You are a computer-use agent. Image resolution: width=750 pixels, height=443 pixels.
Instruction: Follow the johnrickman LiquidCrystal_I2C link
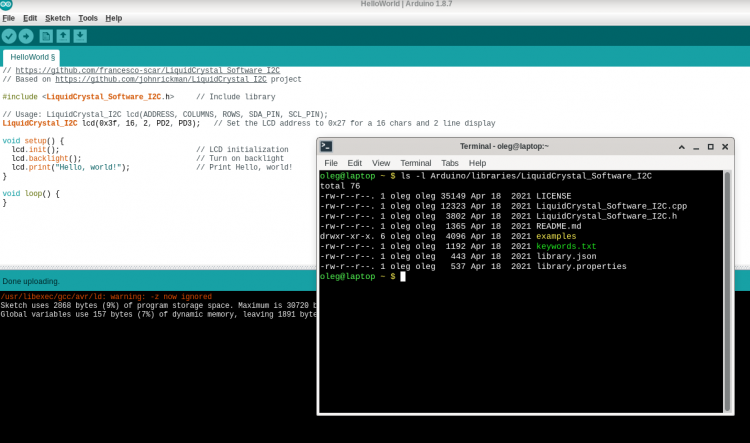coord(161,79)
